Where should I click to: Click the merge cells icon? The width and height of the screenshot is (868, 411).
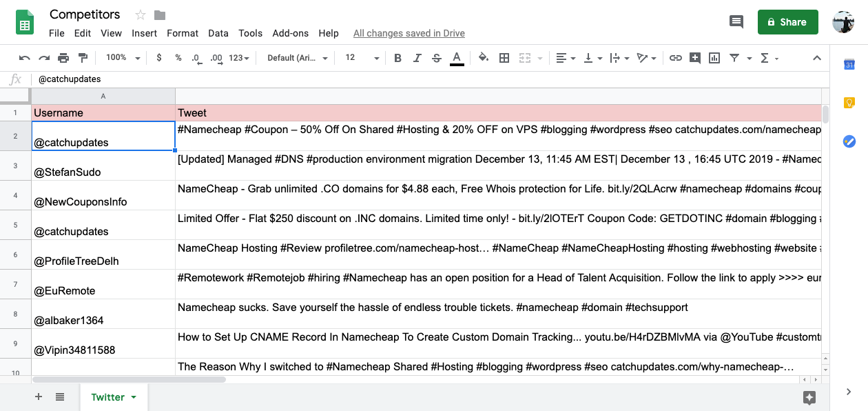point(525,58)
